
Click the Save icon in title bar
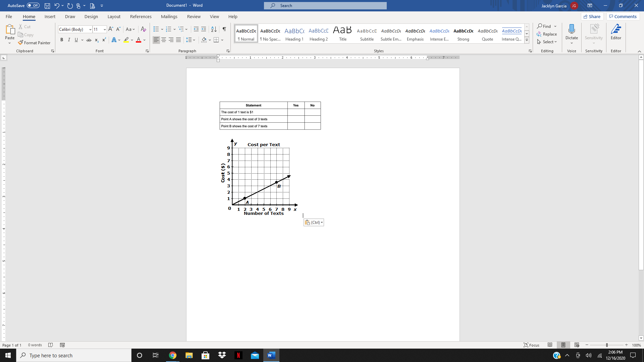point(47,6)
